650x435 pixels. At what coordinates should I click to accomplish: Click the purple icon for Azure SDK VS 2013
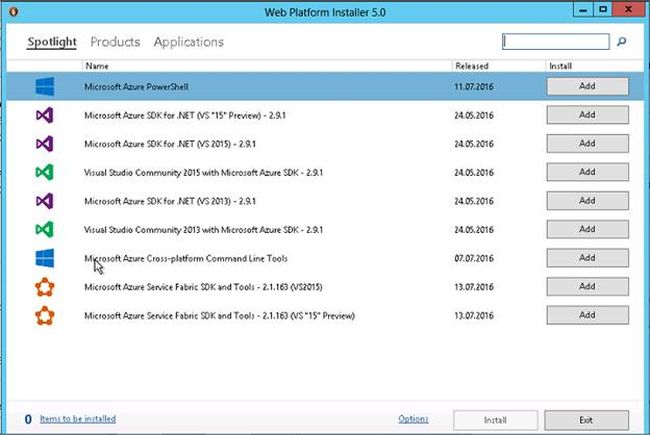pyautogui.click(x=45, y=201)
